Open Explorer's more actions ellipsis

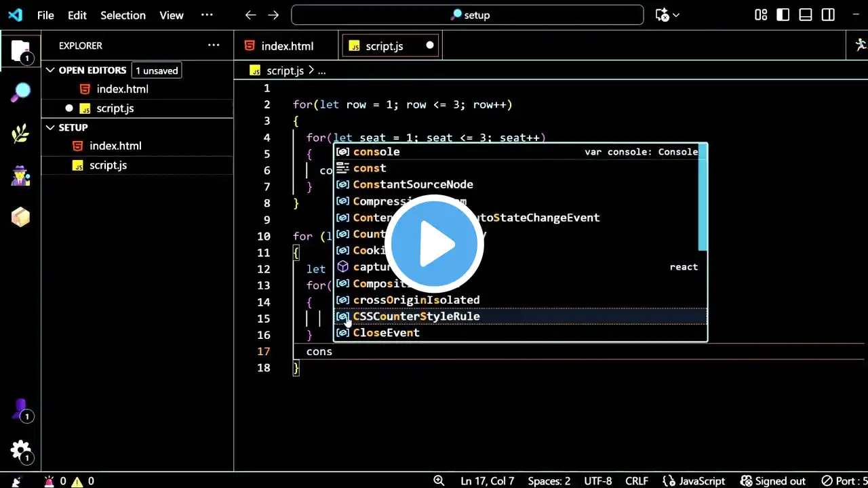214,45
